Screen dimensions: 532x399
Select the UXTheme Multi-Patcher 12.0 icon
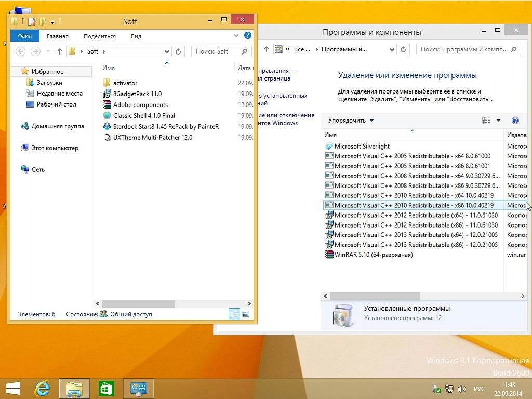point(107,137)
